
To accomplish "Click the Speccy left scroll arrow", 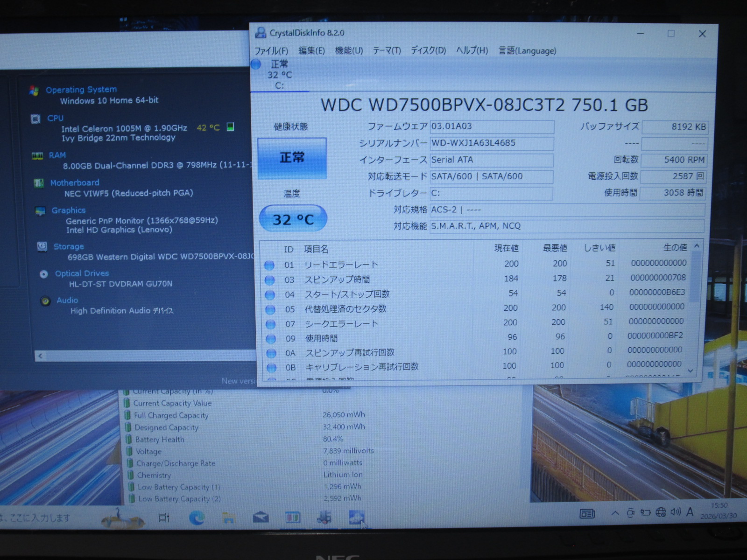I will [x=41, y=356].
